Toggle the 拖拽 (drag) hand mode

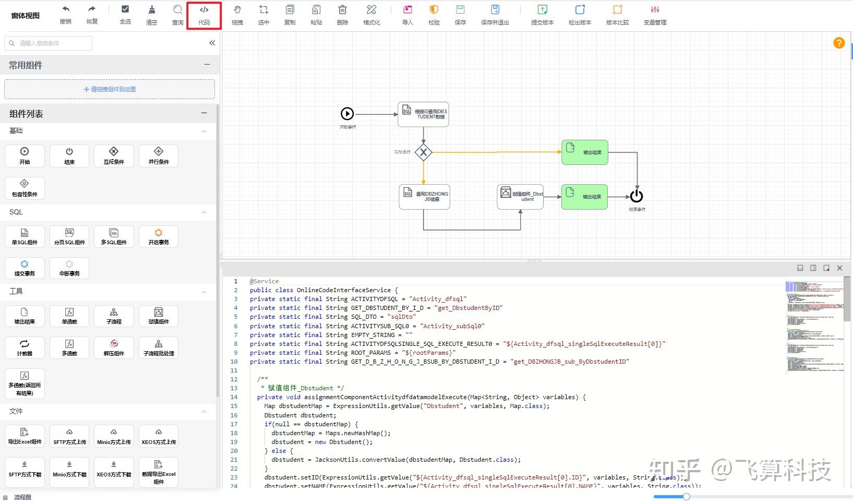(x=237, y=10)
